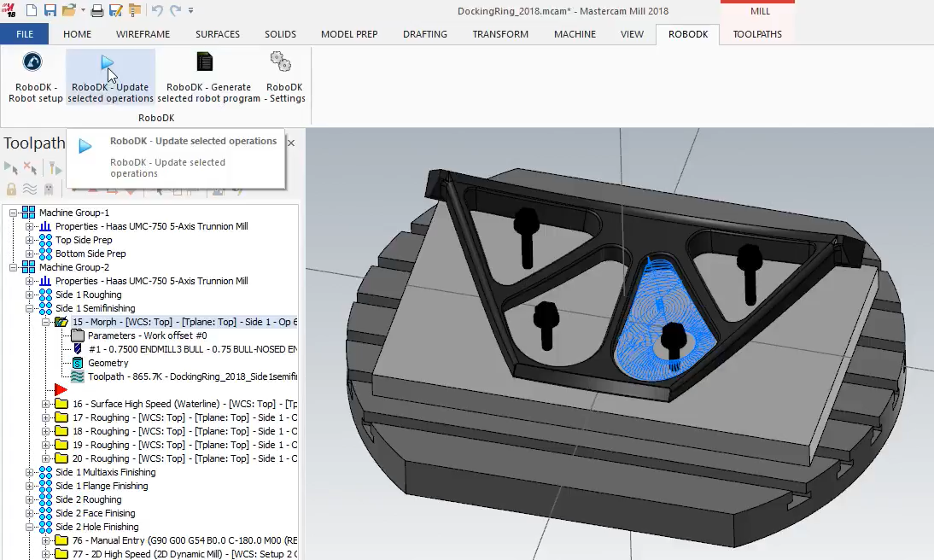Close the Toolpaths manager panel
The image size is (934, 560).
click(x=291, y=143)
